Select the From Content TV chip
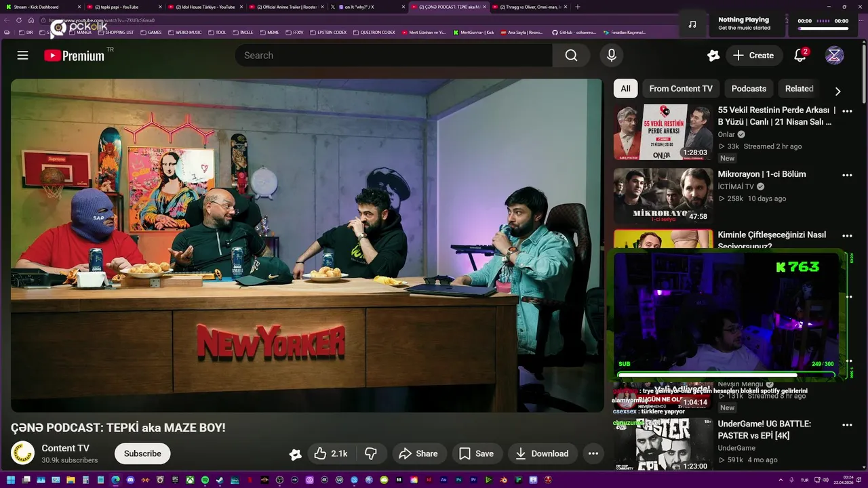This screenshot has height=488, width=868. pos(681,89)
